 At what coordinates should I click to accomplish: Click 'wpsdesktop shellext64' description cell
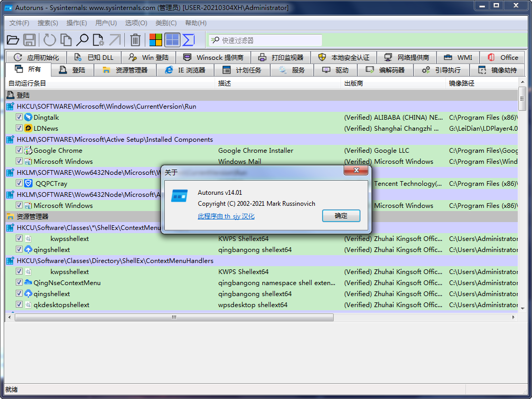pyautogui.click(x=253, y=304)
